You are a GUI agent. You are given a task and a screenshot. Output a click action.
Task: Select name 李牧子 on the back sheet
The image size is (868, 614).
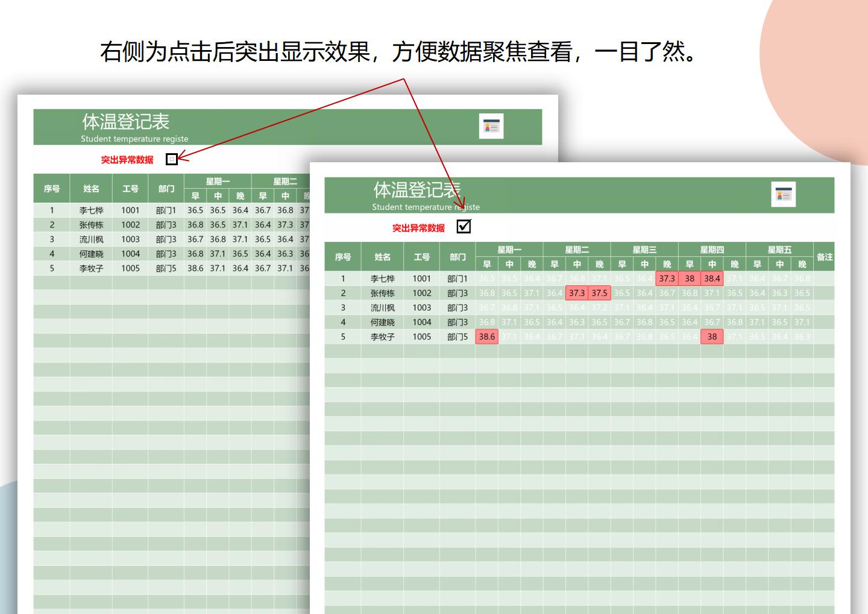pyautogui.click(x=91, y=268)
